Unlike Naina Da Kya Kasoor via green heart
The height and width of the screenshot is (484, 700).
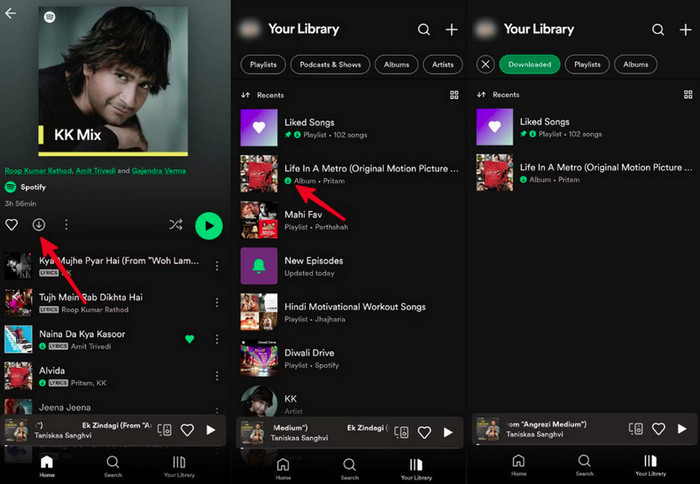[x=189, y=339]
